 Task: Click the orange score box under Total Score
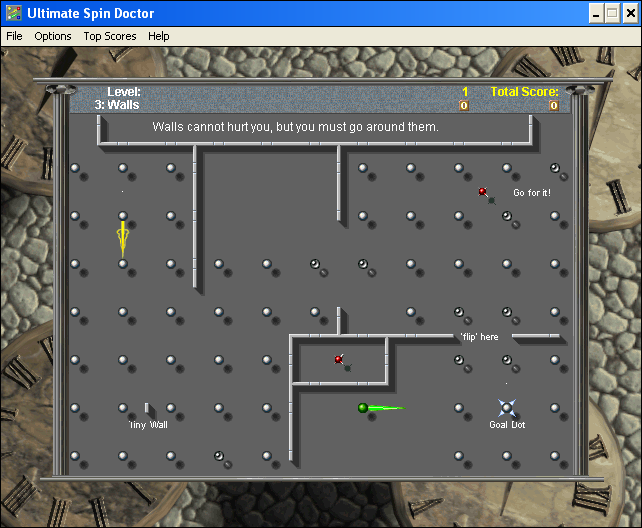(x=553, y=105)
